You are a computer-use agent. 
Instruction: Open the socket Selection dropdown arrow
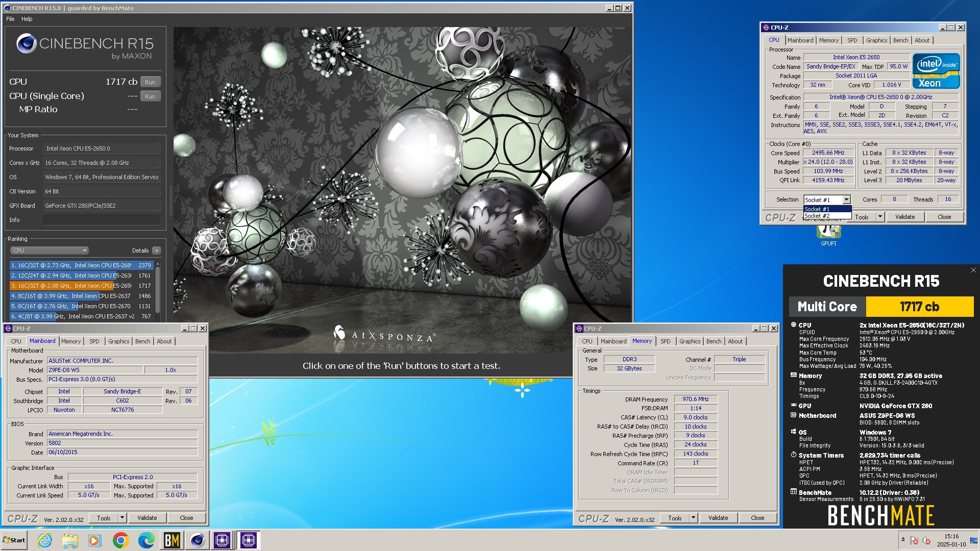coord(846,200)
